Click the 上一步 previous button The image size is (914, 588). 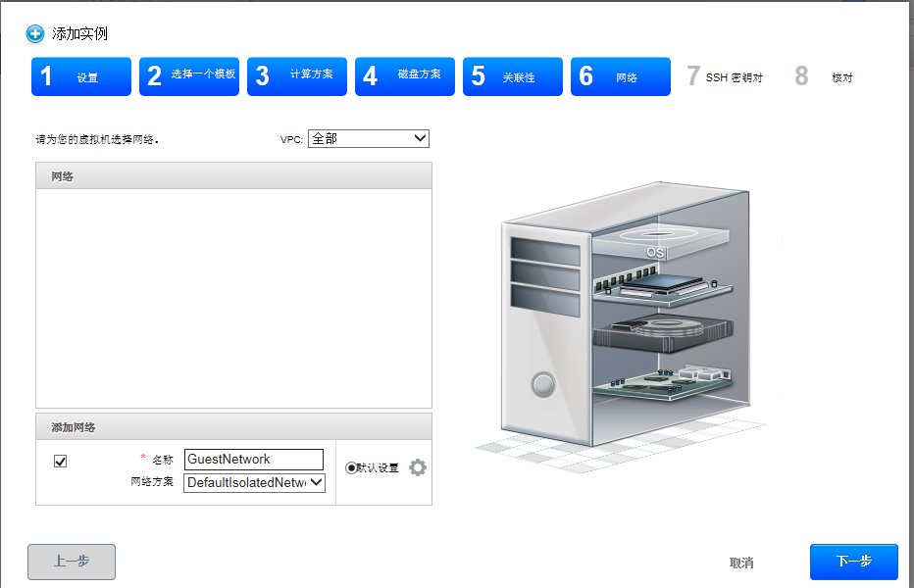click(72, 562)
